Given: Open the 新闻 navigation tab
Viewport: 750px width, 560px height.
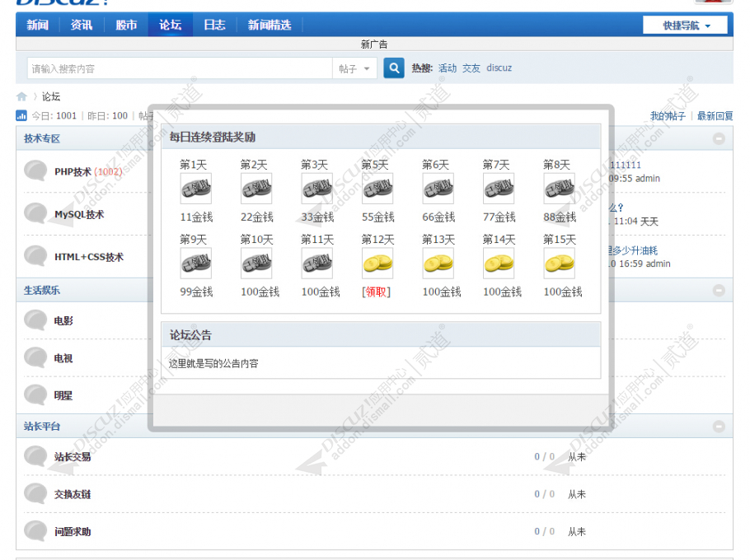Looking at the screenshot, I should (x=37, y=25).
